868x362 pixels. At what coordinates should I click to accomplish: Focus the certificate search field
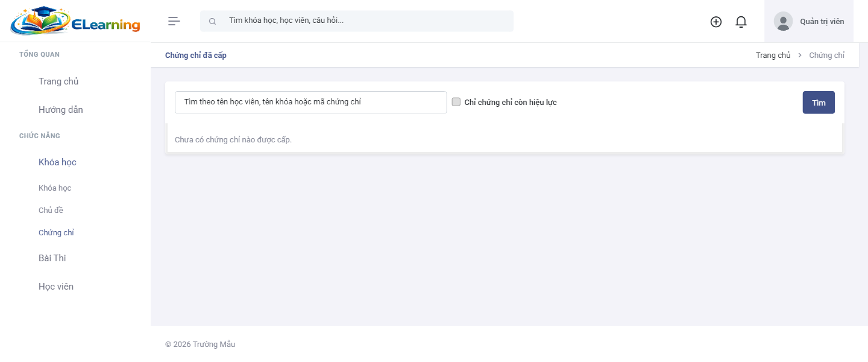click(x=311, y=102)
